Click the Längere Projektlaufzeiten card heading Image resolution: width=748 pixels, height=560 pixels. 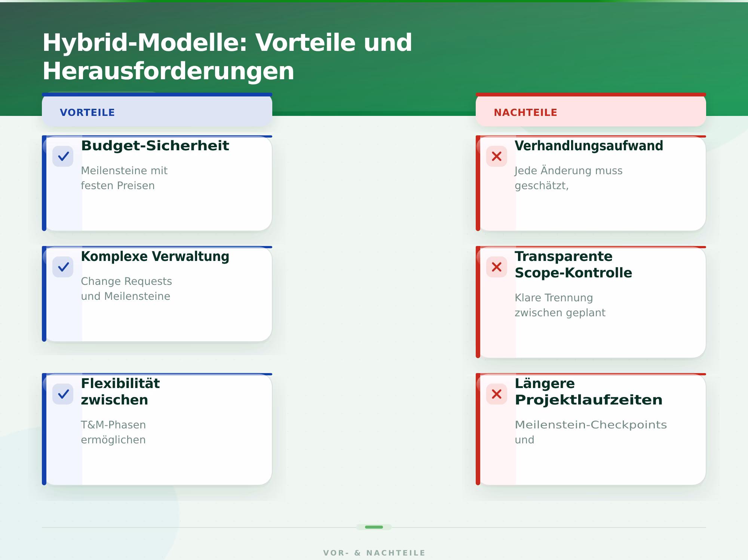(589, 391)
